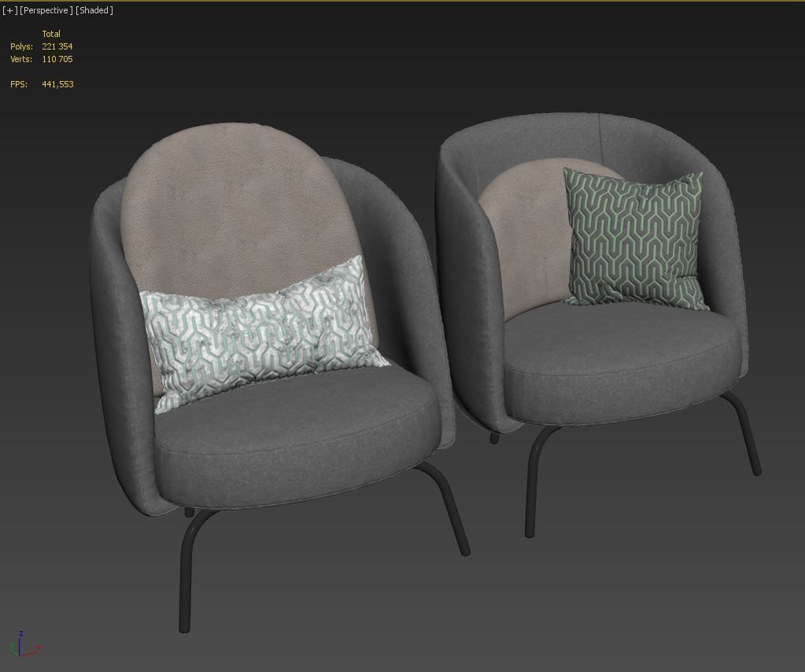Click the FPS value 441,553

click(57, 84)
